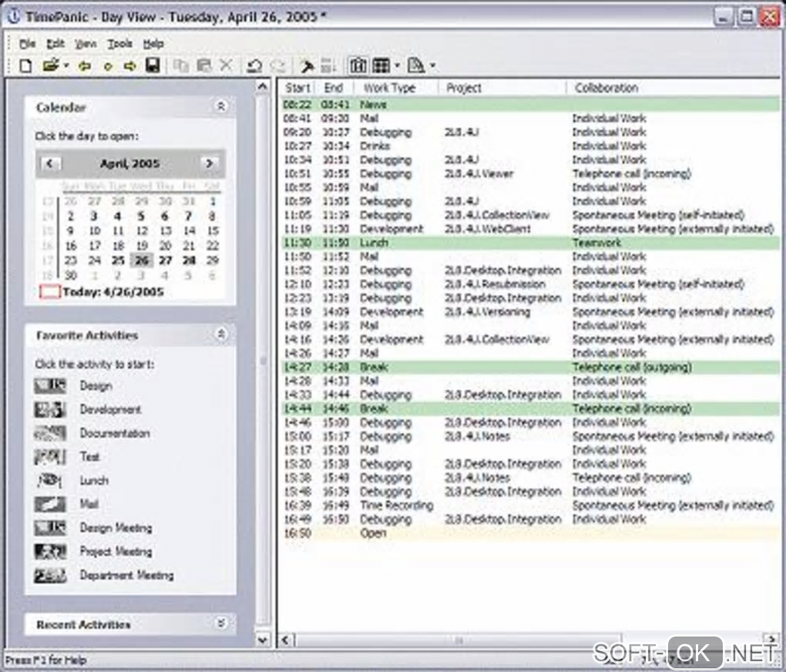The image size is (786, 672).
Task: Sort by the Start column header
Action: [297, 88]
